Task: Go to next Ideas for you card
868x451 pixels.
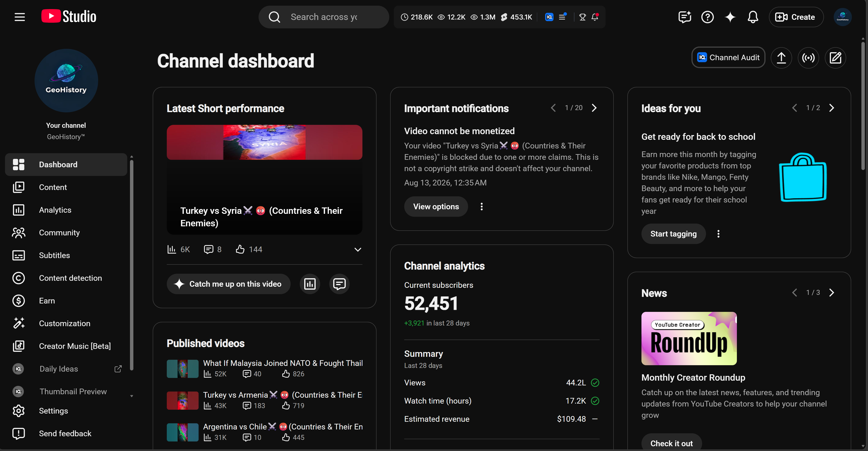Action: [832, 108]
